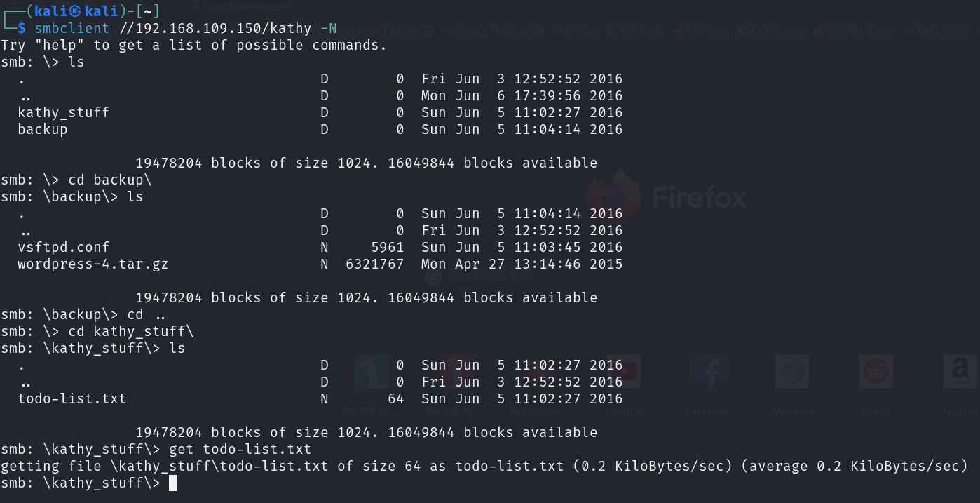Open the Google Hacking DB bookmark
The width and height of the screenshot is (980, 503).
point(492,31)
